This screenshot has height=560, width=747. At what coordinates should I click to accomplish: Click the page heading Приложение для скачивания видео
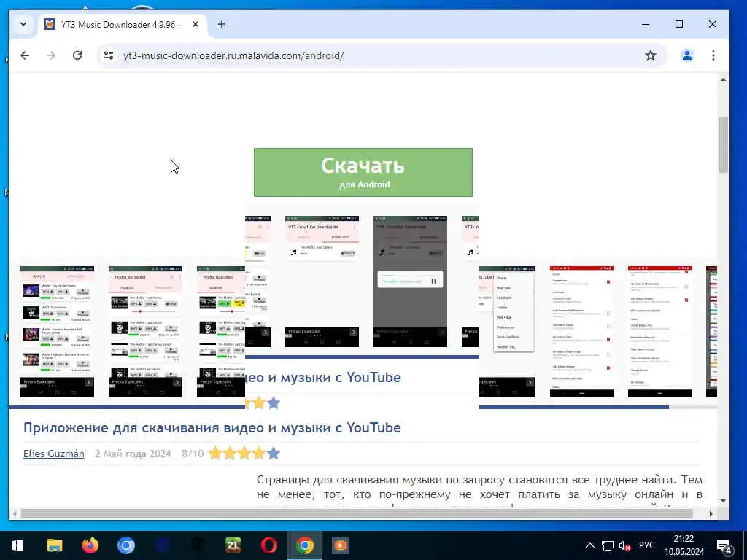pyautogui.click(x=212, y=427)
